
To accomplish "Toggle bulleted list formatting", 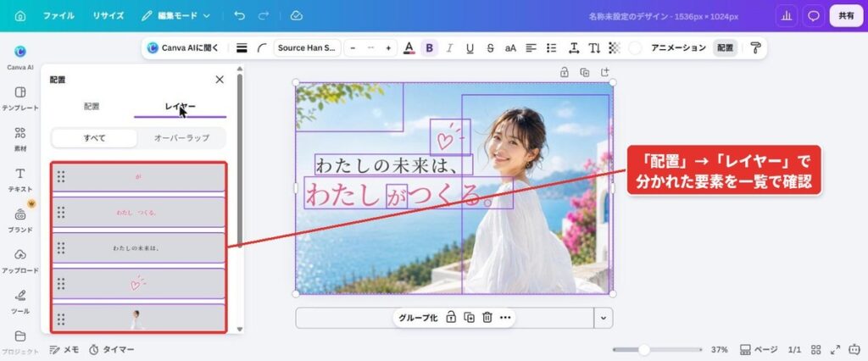I will 551,48.
